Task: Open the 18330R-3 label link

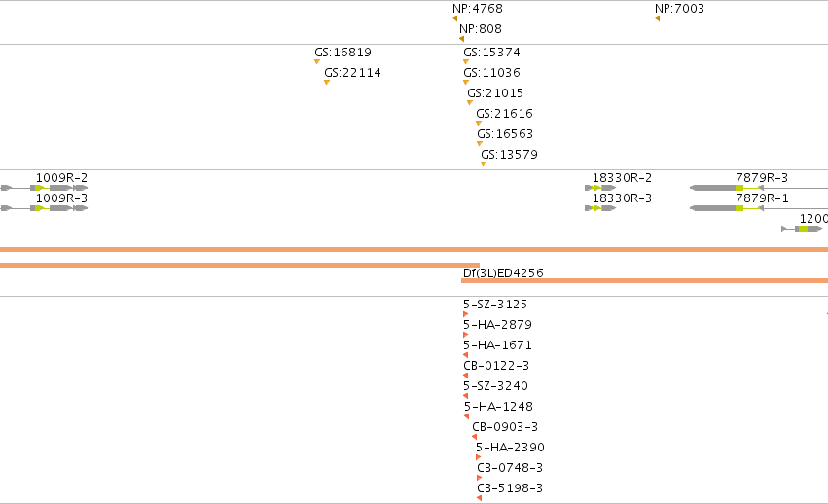Action: coord(622,198)
